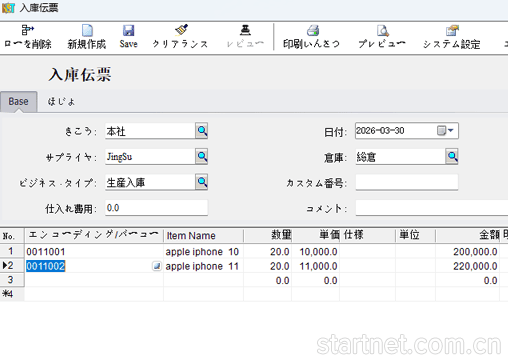The width and height of the screenshot is (508, 361).
Task: Open lookup for ビジネス・タイプ field
Action: coord(202,182)
